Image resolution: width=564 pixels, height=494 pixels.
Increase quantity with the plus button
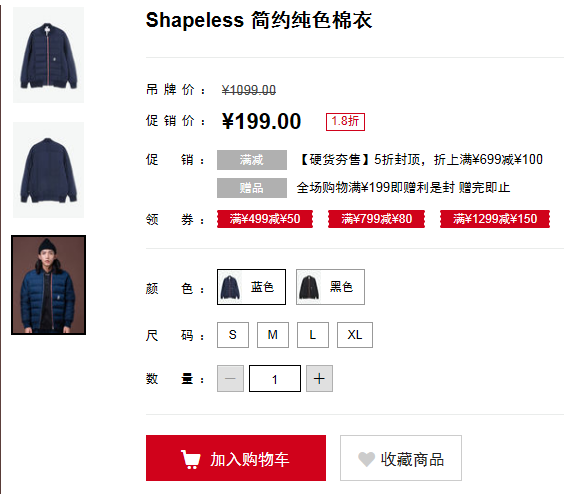coord(319,379)
